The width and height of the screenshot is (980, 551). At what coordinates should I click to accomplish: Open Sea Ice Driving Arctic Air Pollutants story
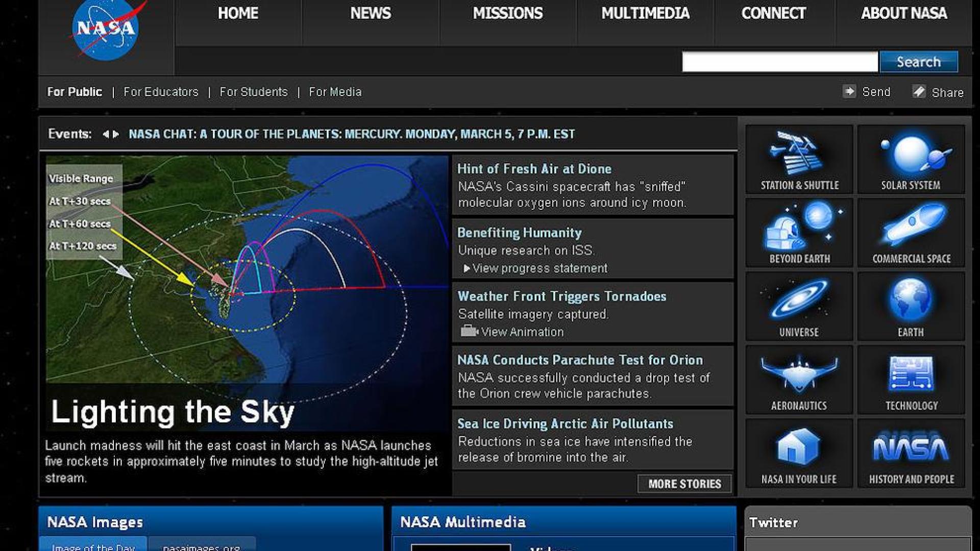[x=566, y=424]
